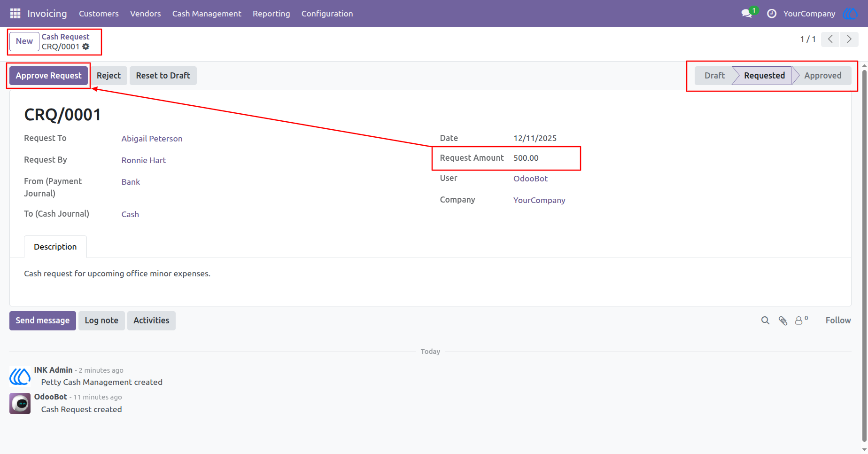Go to next record with right arrow
This screenshot has height=454, width=868.
849,39
